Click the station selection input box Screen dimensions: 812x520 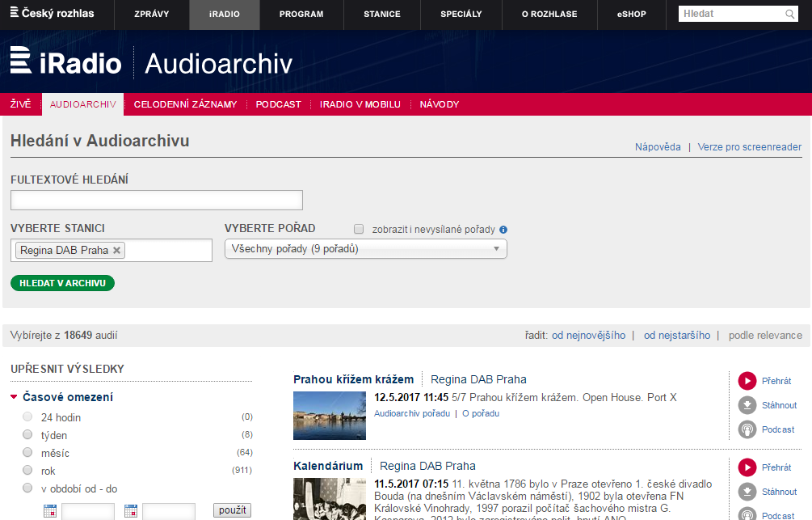[111, 251]
